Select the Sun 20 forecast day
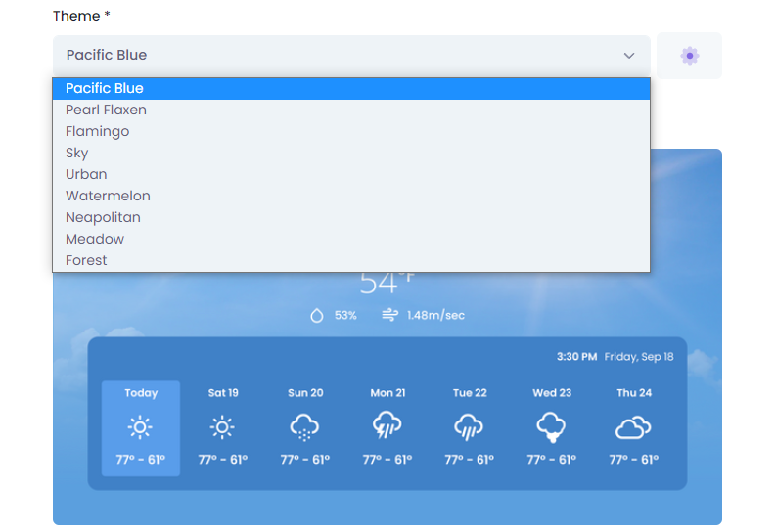The image size is (775, 532). [305, 428]
